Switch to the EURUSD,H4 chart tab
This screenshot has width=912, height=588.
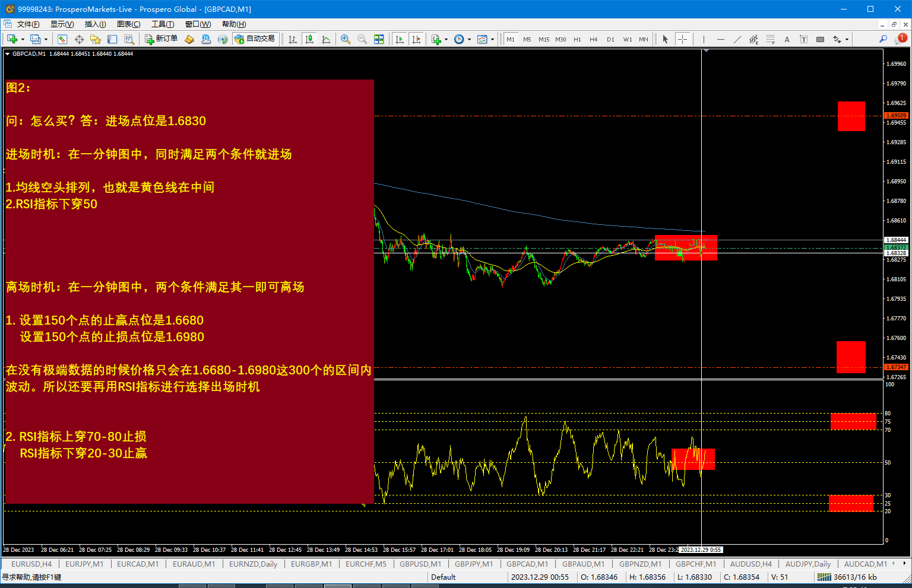tap(31, 564)
